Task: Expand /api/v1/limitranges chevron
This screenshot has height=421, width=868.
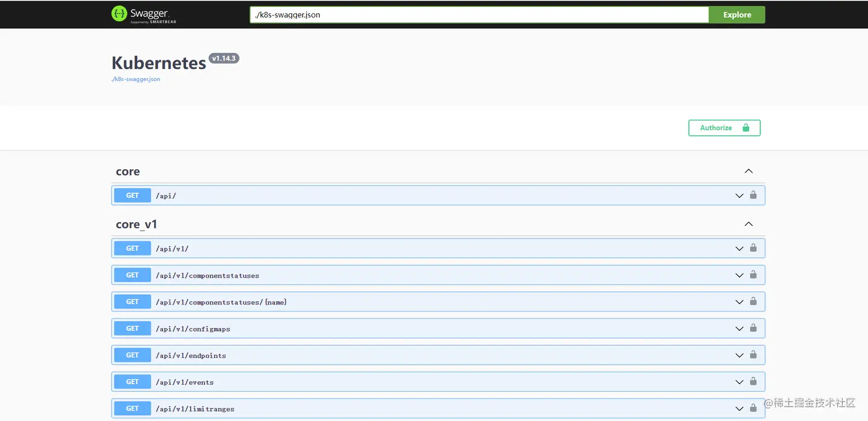Action: 739,408
